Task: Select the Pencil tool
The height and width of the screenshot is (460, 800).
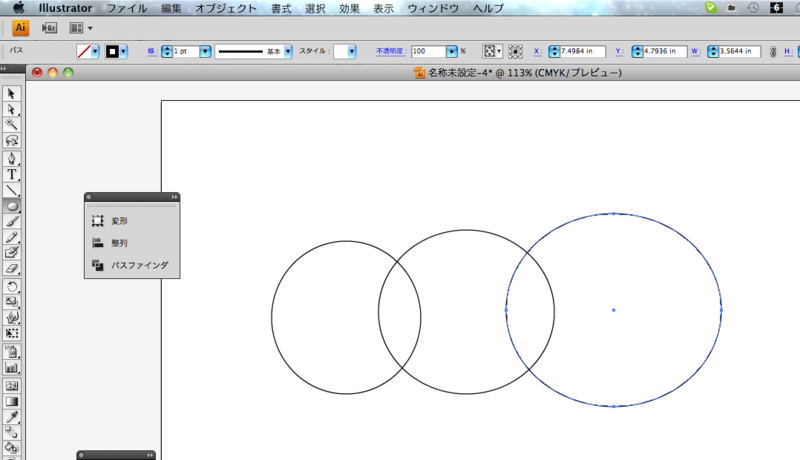Action: coord(12,237)
